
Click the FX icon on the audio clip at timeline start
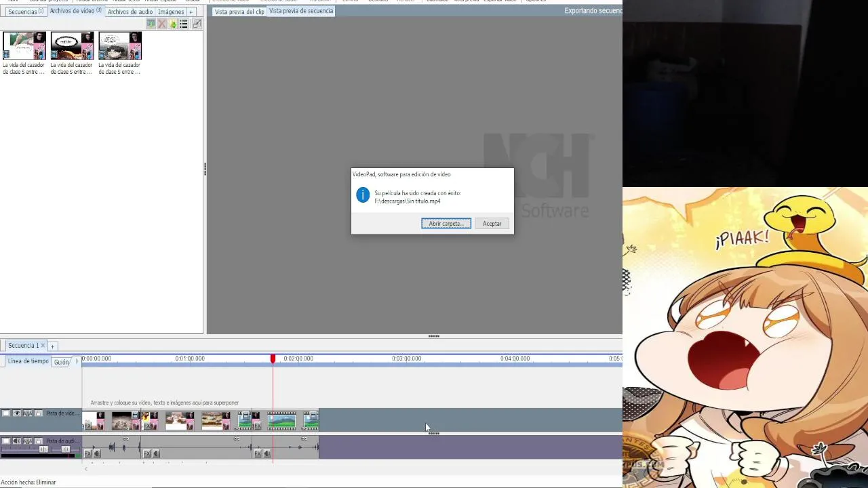87,453
